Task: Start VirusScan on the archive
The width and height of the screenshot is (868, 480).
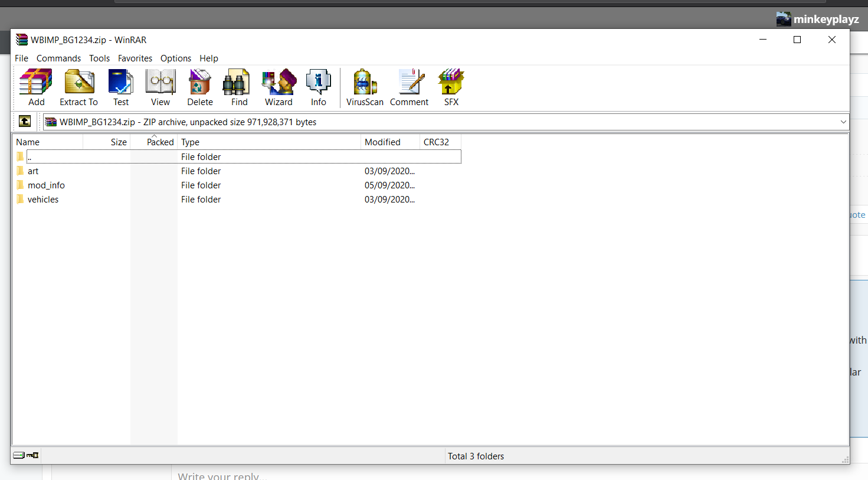Action: tap(365, 87)
